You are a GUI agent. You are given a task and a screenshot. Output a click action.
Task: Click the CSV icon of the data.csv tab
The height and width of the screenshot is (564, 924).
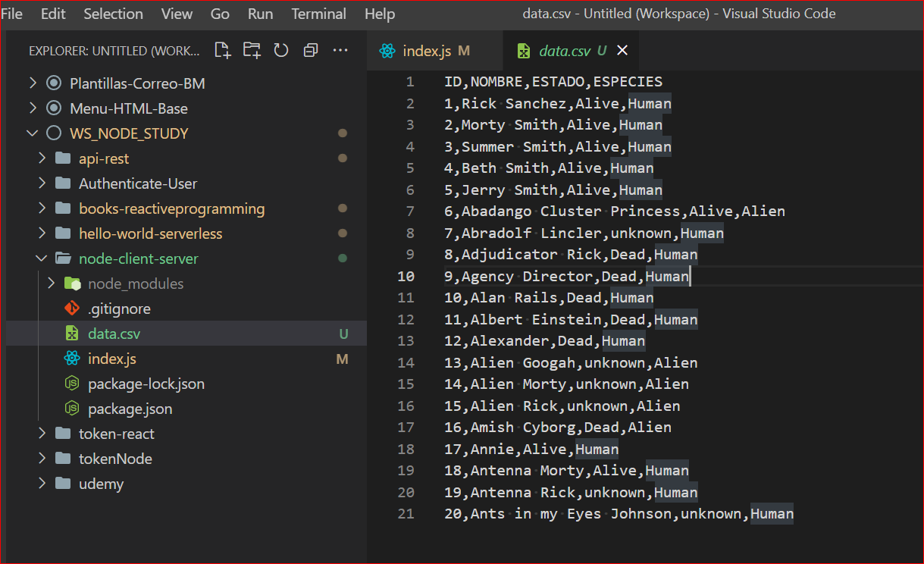[x=524, y=51]
